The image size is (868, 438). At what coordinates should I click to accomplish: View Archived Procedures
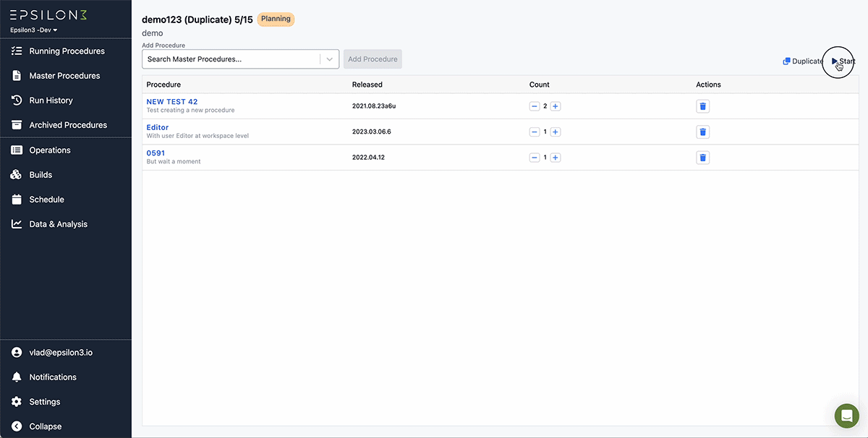point(69,124)
